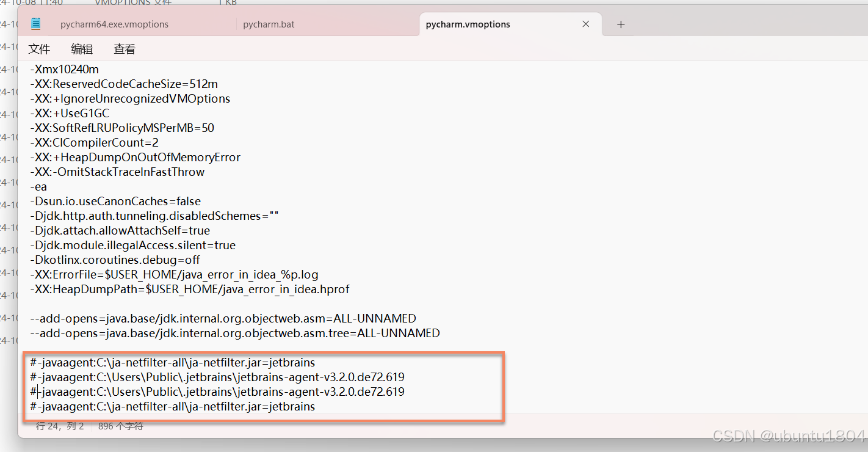This screenshot has height=452, width=868.
Task: Open the 文件 menu
Action: click(39, 49)
